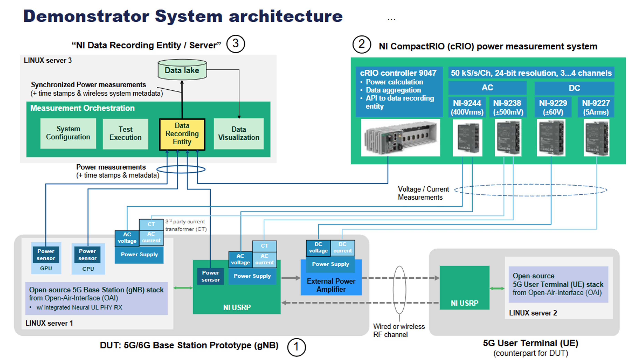Viewport: 639px width, 364px height.
Task: Click the Wired or wireless RF channel ellipse
Action: (399, 290)
